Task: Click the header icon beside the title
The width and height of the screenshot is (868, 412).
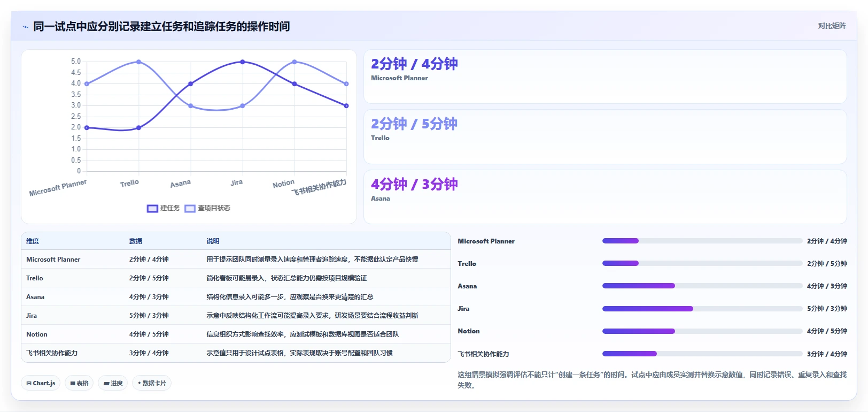Action: click(x=25, y=27)
